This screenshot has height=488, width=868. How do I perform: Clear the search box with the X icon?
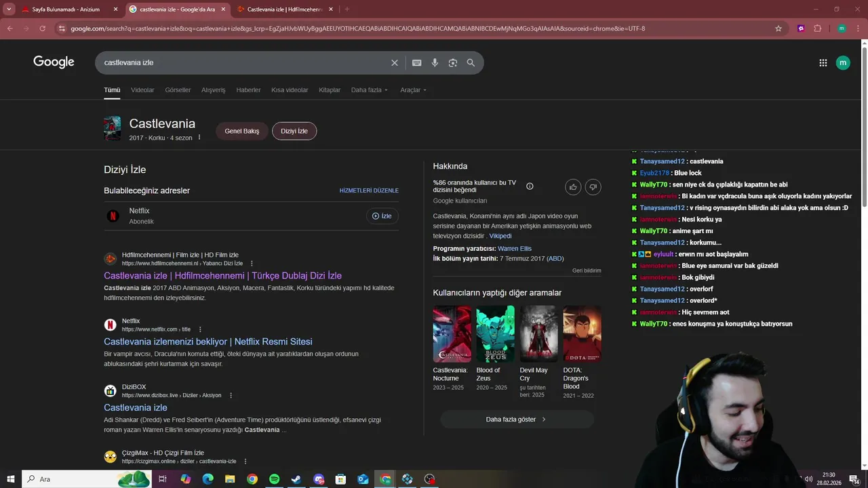(x=395, y=62)
